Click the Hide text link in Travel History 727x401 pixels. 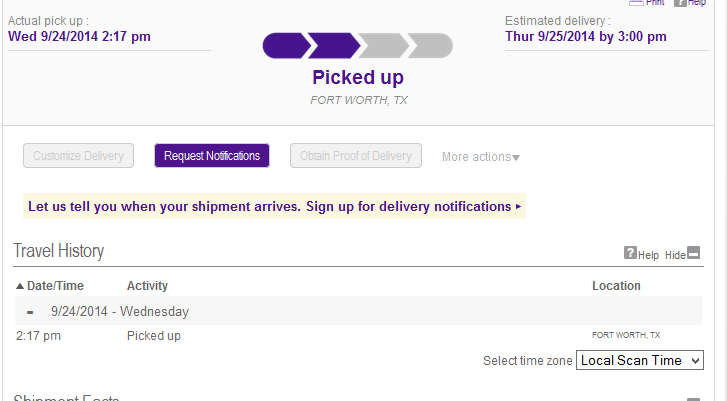tap(675, 255)
